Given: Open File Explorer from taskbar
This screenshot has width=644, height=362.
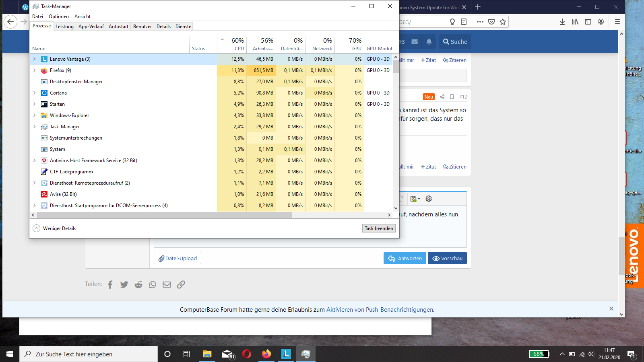Looking at the screenshot, I should coord(207,354).
